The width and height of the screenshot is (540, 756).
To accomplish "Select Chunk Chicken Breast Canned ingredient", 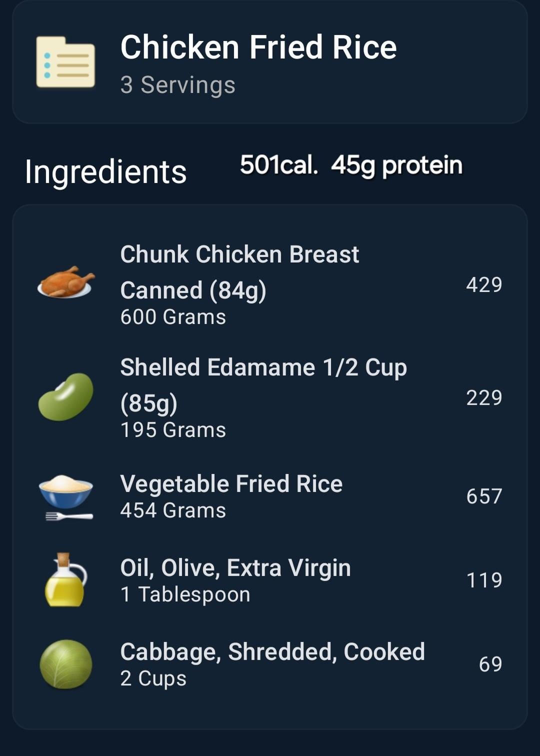I will pos(270,284).
